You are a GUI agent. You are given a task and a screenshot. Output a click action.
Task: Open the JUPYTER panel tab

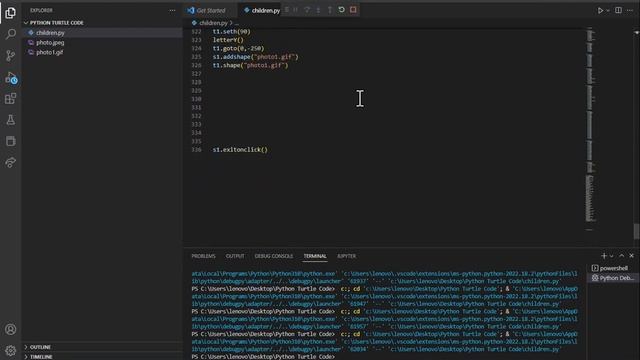pyautogui.click(x=346, y=256)
